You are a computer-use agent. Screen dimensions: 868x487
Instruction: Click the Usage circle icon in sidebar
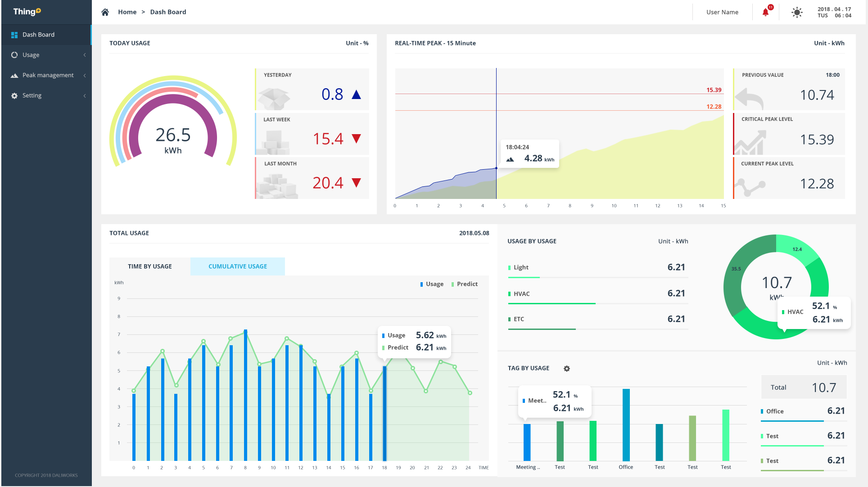pos(14,55)
